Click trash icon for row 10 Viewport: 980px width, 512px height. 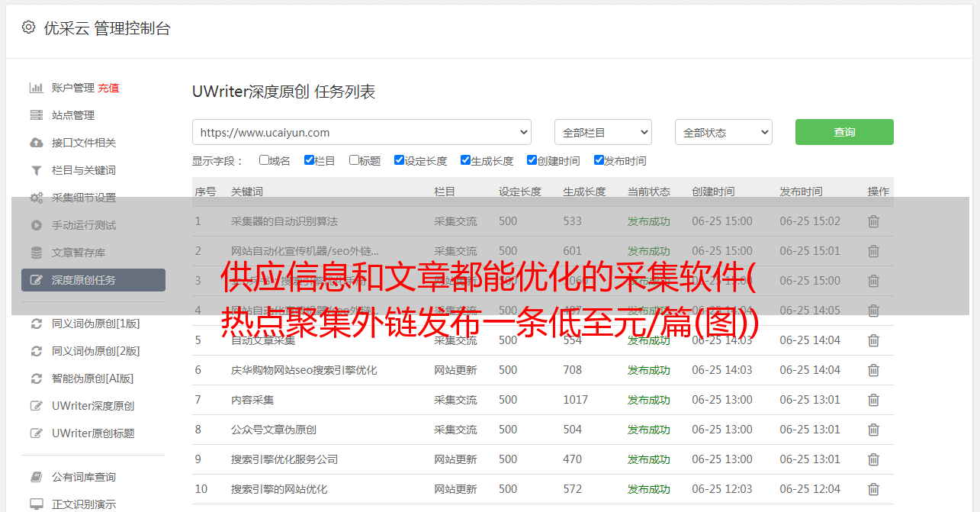873,489
